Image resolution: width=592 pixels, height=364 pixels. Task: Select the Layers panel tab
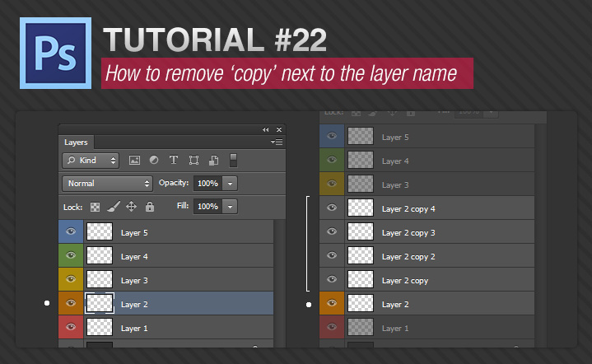(77, 142)
